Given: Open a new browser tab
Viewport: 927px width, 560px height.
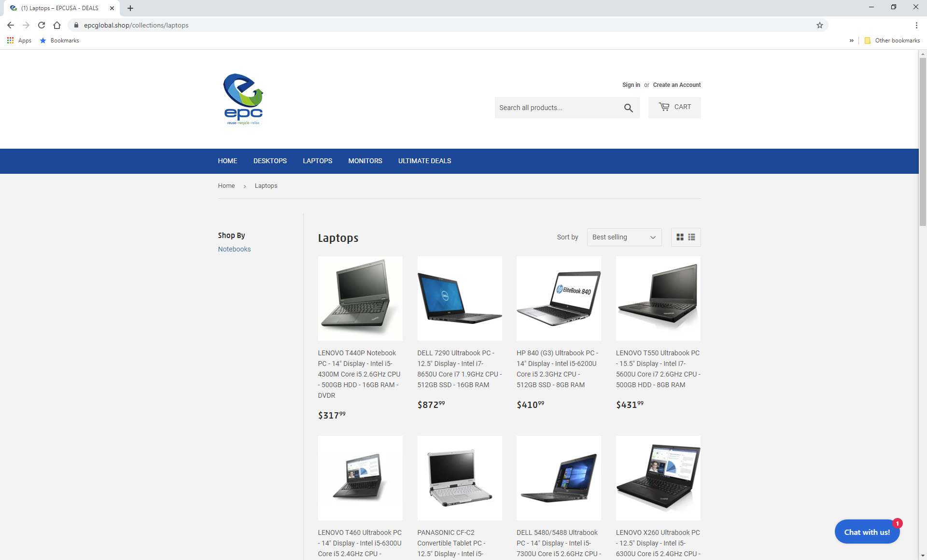Looking at the screenshot, I should (x=130, y=8).
